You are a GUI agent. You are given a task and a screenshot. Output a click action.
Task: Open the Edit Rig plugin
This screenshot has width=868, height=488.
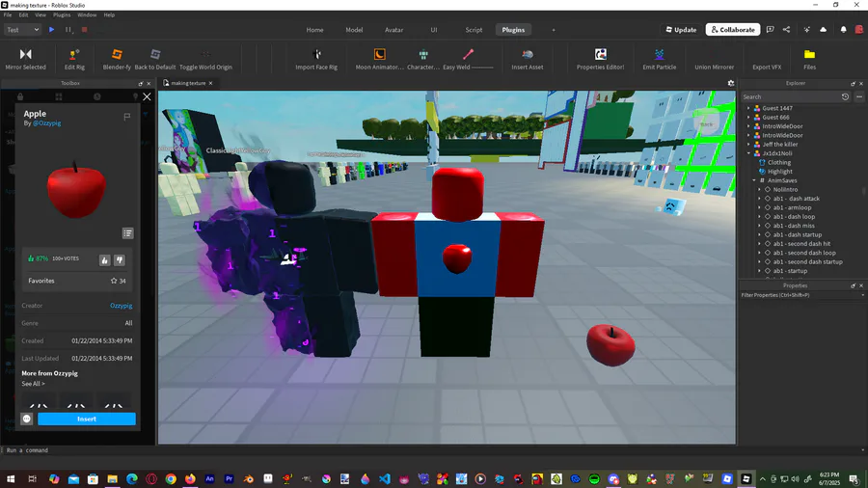[x=74, y=54]
